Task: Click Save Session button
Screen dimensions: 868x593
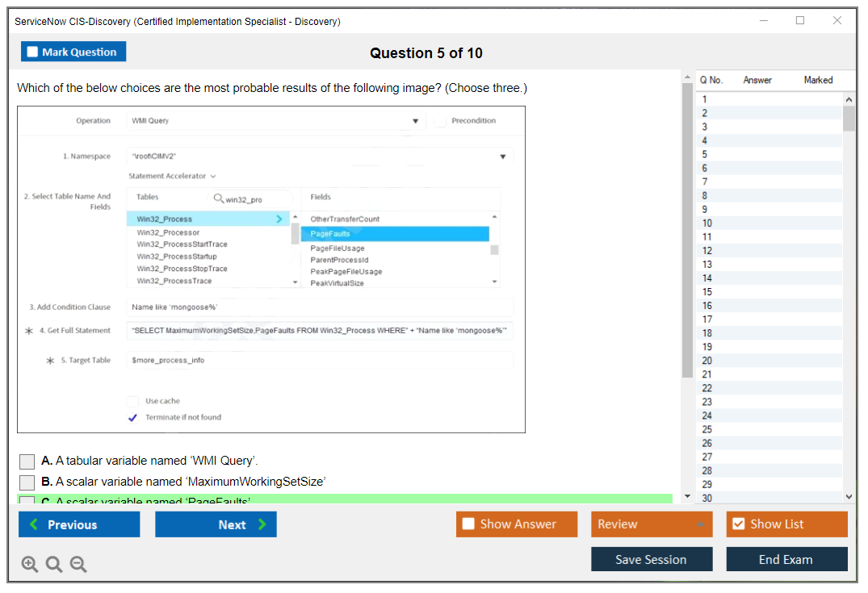Action: pyautogui.click(x=651, y=559)
